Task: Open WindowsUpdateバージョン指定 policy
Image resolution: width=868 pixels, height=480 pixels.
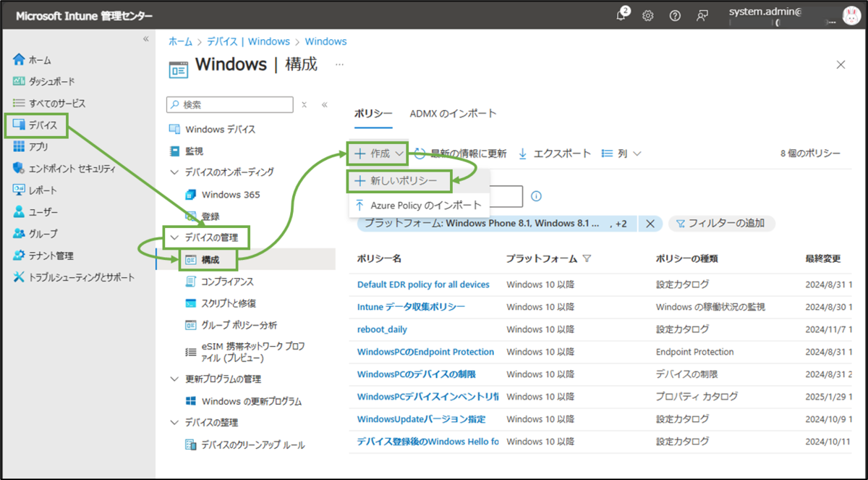Action: [421, 419]
